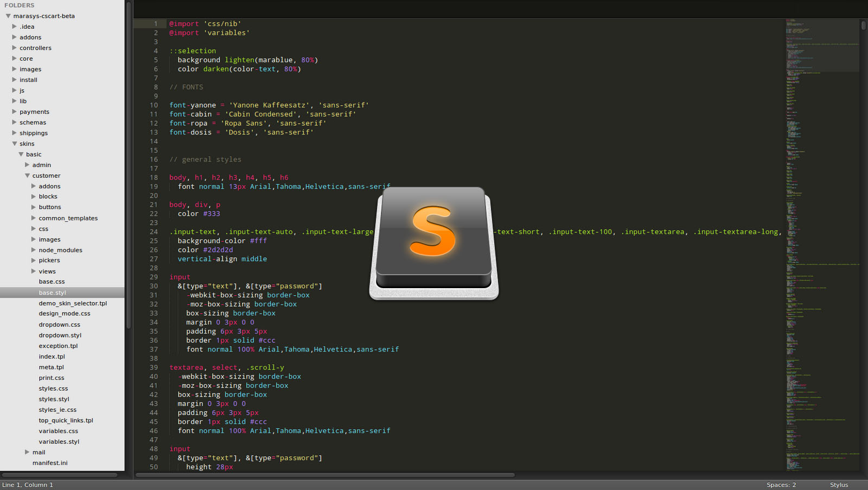Expand the shippings folder arrow
Viewport: 868px width, 490px height.
point(15,133)
